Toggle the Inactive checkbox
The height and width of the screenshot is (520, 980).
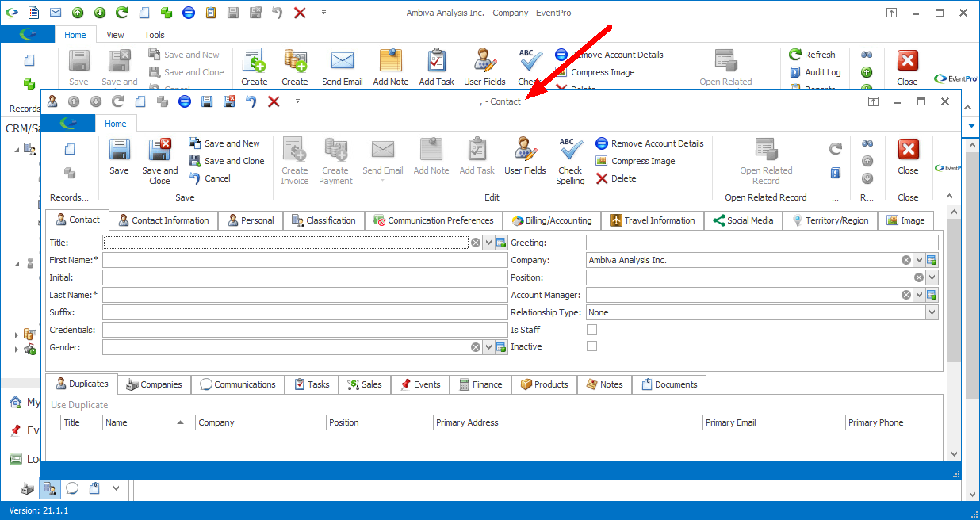click(591, 346)
